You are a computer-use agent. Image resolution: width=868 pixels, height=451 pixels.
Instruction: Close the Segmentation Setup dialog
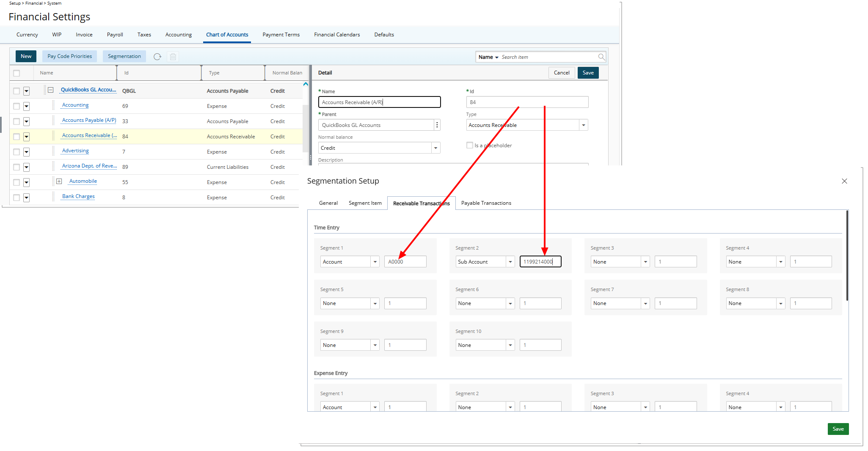tap(844, 181)
